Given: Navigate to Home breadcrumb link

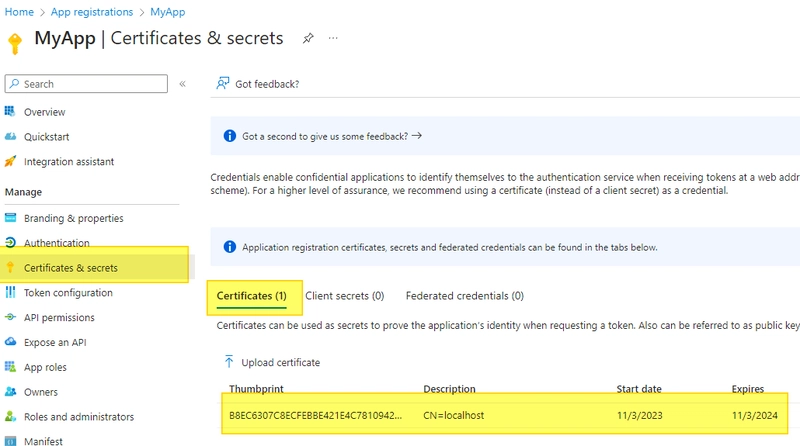Looking at the screenshot, I should [x=19, y=12].
